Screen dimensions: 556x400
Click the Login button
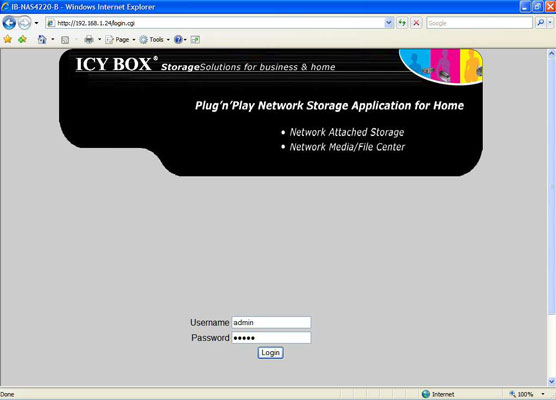(x=271, y=353)
